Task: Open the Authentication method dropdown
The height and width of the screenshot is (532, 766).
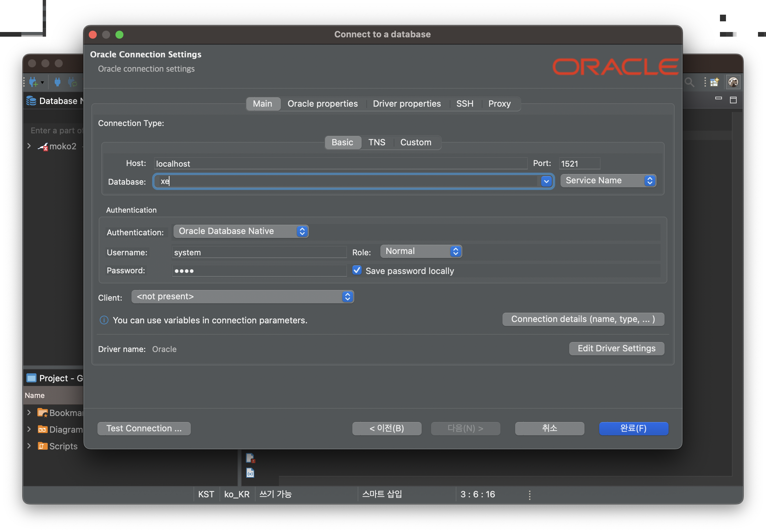Action: 241,231
